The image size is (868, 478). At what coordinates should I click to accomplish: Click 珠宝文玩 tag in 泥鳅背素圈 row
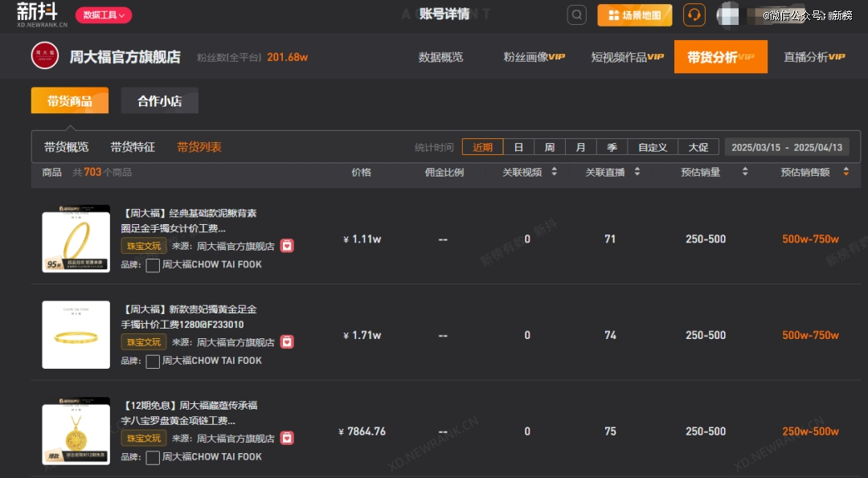[144, 246]
